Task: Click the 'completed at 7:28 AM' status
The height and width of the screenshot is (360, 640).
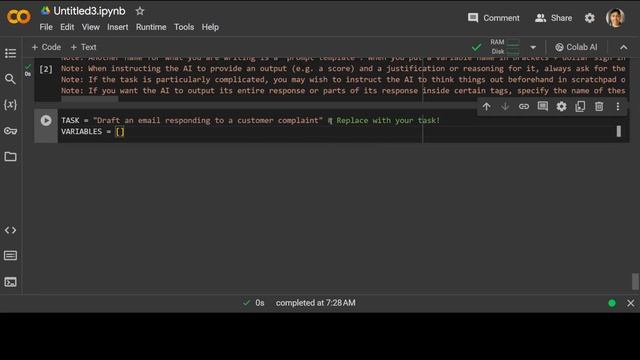Action: pyautogui.click(x=316, y=303)
